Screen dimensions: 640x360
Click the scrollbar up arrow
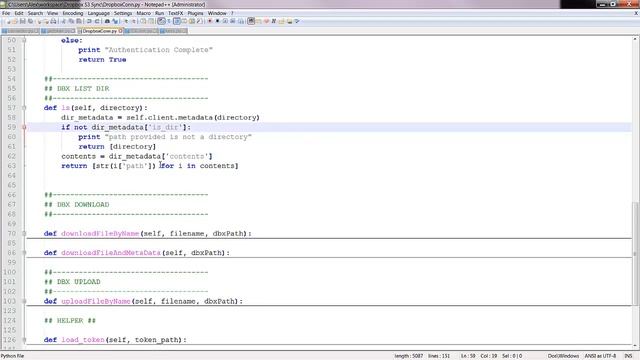(x=635, y=39)
